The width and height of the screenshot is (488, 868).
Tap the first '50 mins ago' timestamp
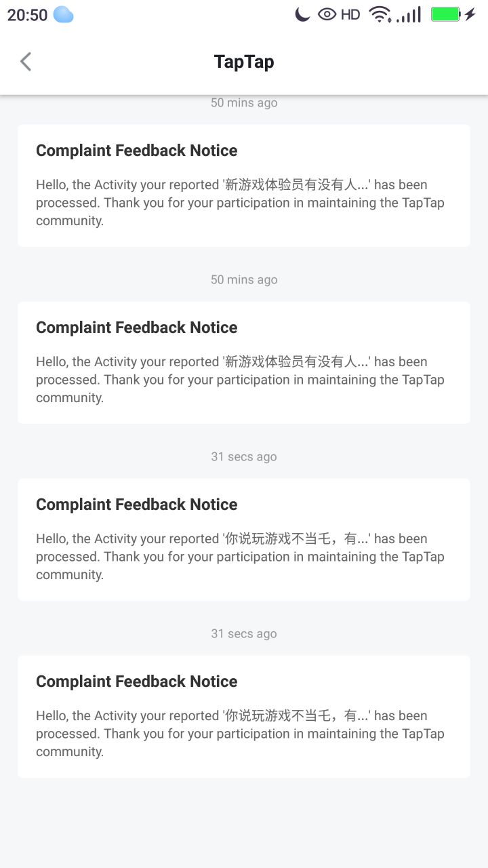pyautogui.click(x=244, y=102)
